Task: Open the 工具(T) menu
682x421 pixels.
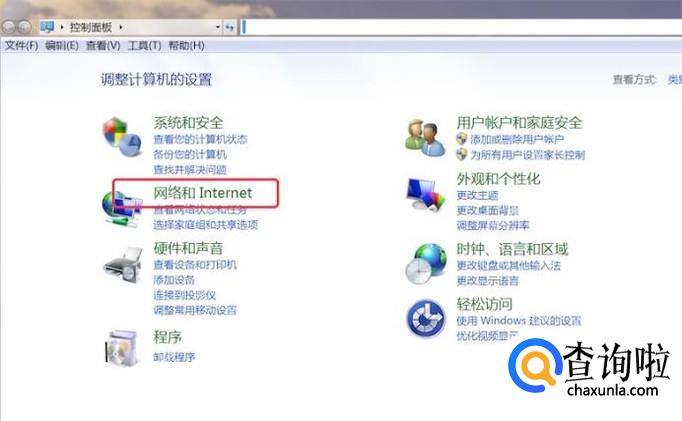Action: pos(144,46)
